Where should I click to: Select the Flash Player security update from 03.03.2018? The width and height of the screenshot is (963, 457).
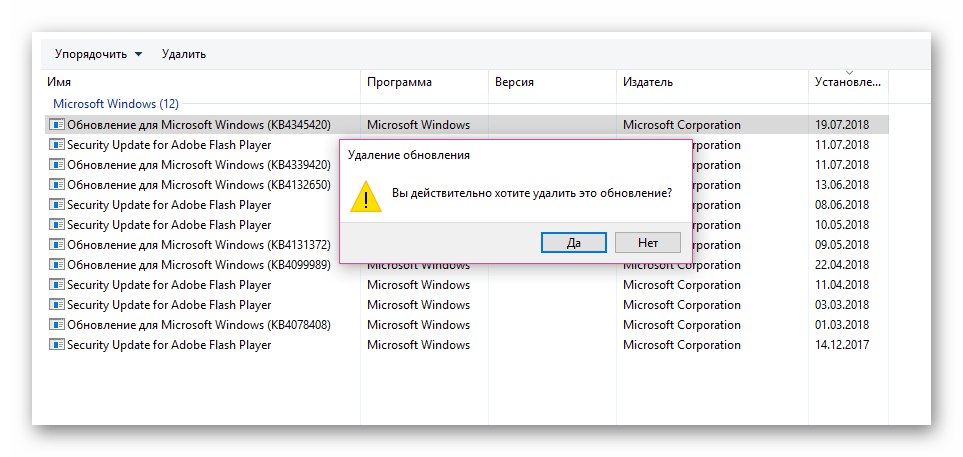pyautogui.click(x=169, y=305)
